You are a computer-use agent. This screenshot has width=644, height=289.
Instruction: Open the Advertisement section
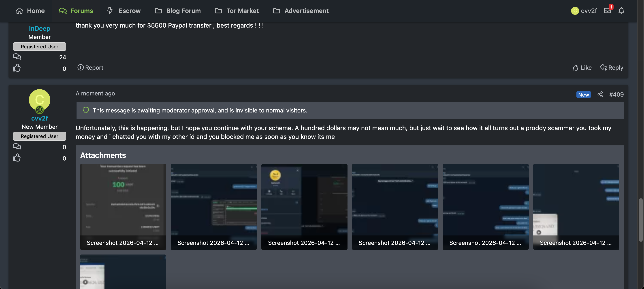click(301, 11)
